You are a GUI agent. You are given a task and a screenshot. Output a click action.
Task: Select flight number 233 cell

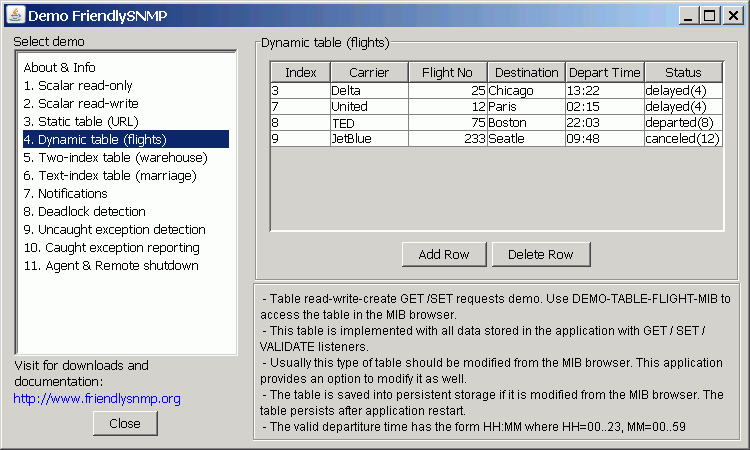click(448, 138)
